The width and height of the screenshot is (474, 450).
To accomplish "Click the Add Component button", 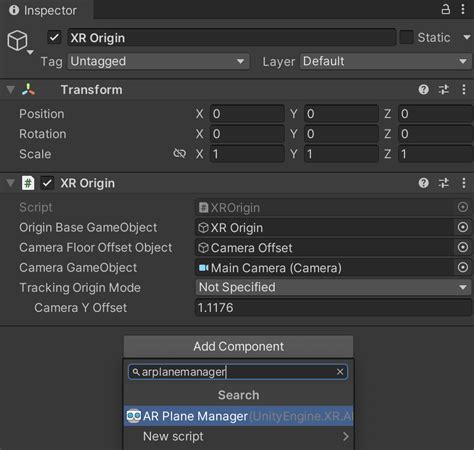I will 238,346.
